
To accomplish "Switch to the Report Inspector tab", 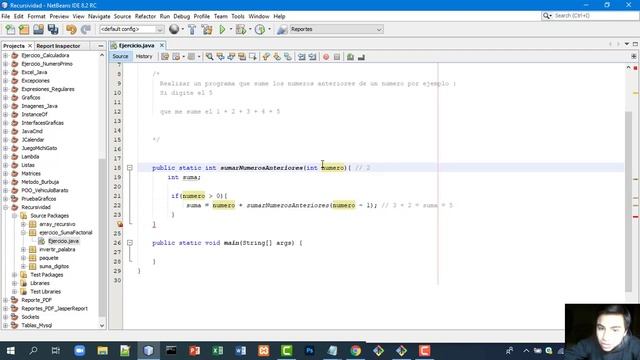I will (x=58, y=46).
